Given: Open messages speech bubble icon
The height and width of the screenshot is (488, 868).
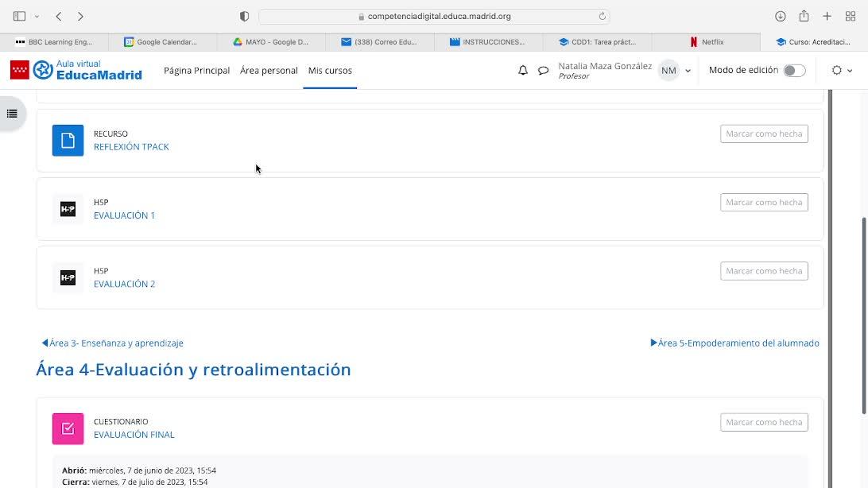Looking at the screenshot, I should point(543,70).
